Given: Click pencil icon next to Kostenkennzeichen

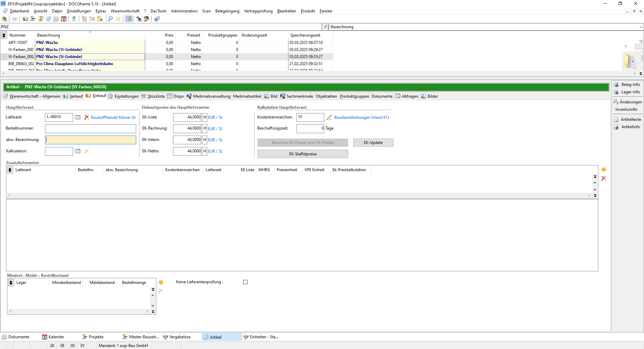Looking at the screenshot, I should coord(329,117).
